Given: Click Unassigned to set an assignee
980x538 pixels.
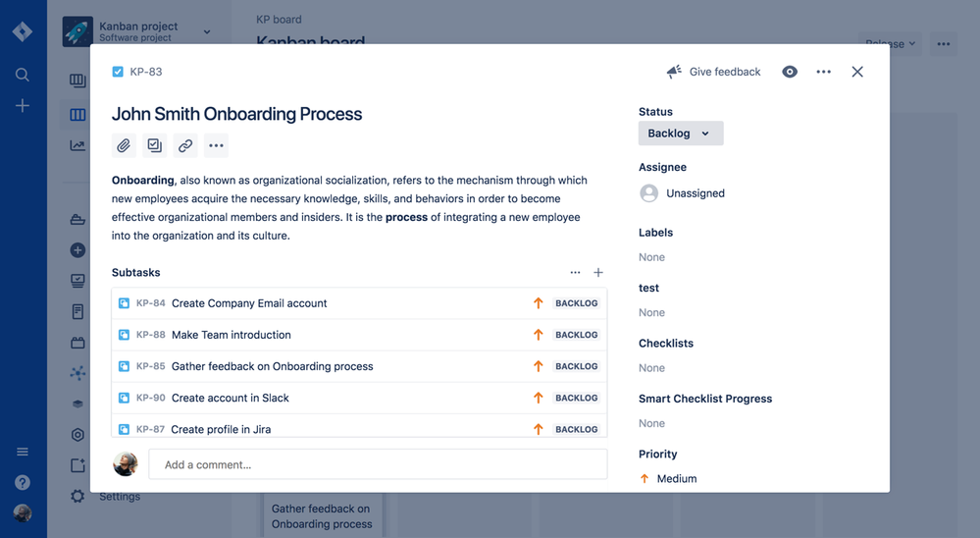Looking at the screenshot, I should pos(683,193).
